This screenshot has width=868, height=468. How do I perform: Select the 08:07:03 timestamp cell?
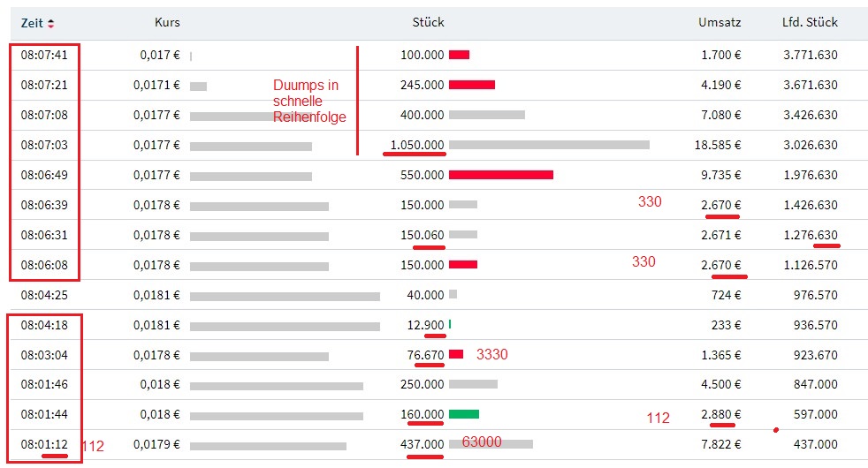tap(44, 145)
